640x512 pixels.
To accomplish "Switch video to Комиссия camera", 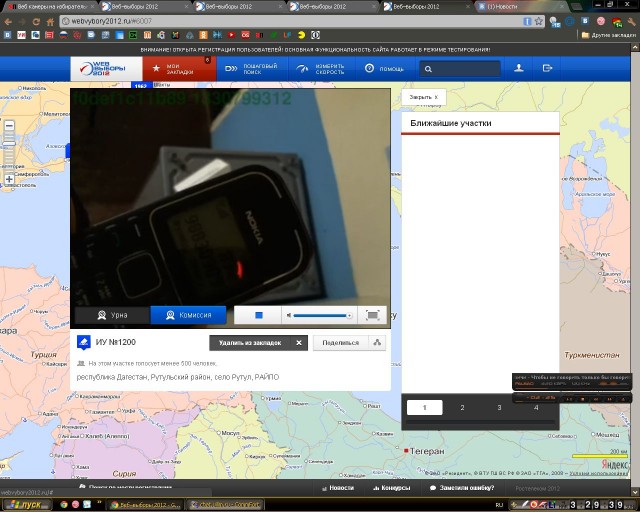I will 189,315.
